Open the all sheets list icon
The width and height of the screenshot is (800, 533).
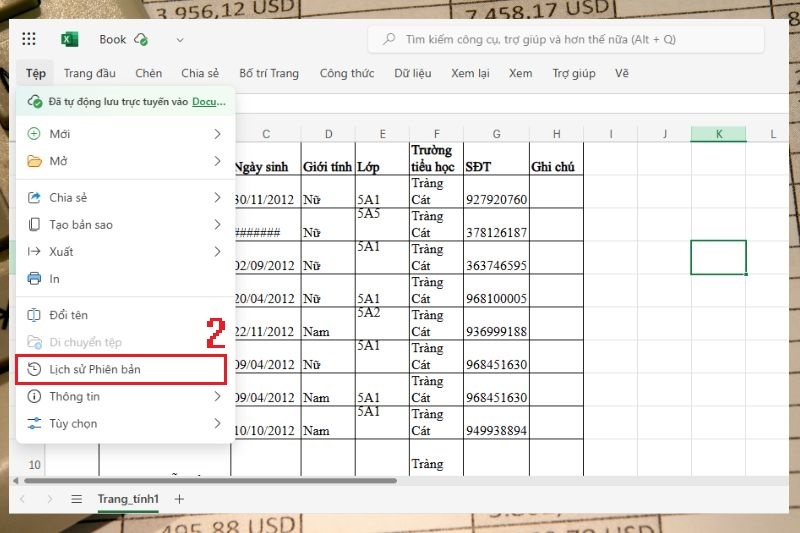pos(77,499)
